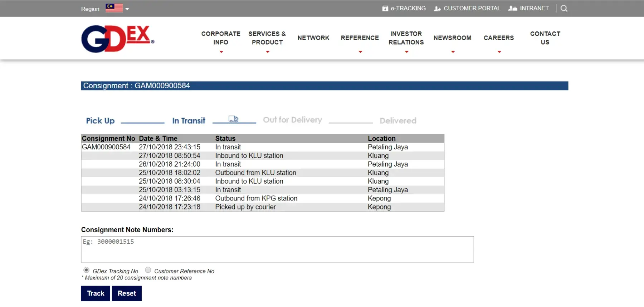
Task: Go to the Network page
Action: 313,38
